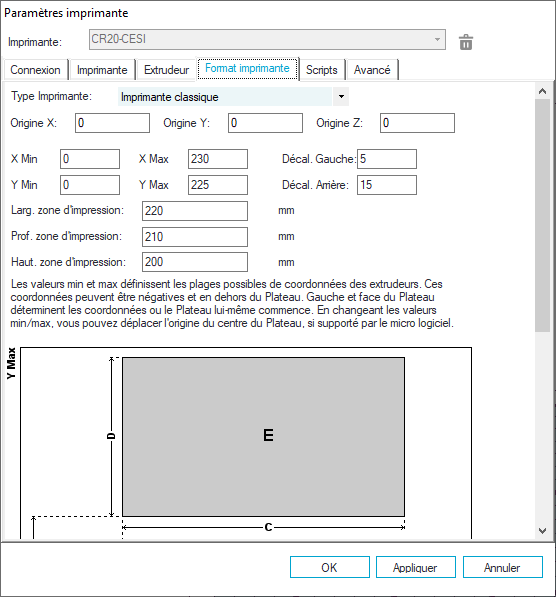Delete printer with the trash icon
556x597 pixels.
[x=466, y=42]
